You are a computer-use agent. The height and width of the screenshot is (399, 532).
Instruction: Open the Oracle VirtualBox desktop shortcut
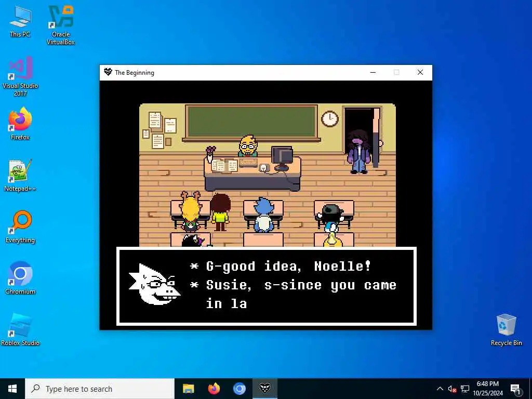pyautogui.click(x=61, y=25)
